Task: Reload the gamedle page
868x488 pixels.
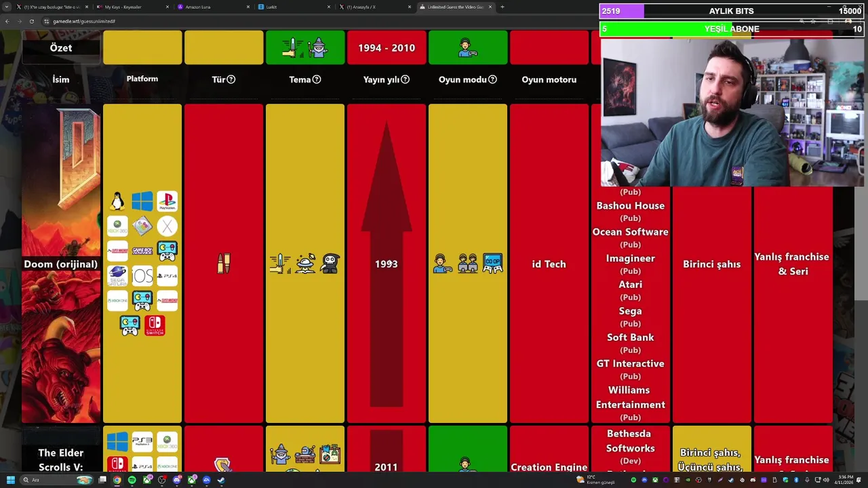Action: (31, 21)
